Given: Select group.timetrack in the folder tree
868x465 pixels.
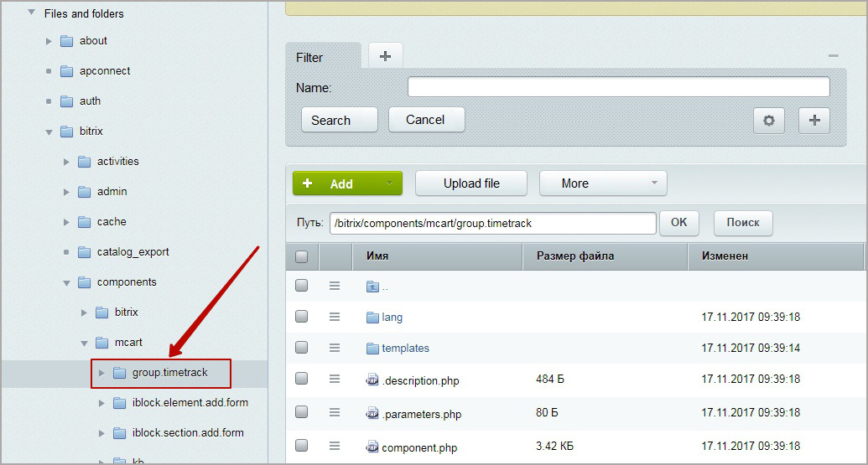Looking at the screenshot, I should (170, 373).
